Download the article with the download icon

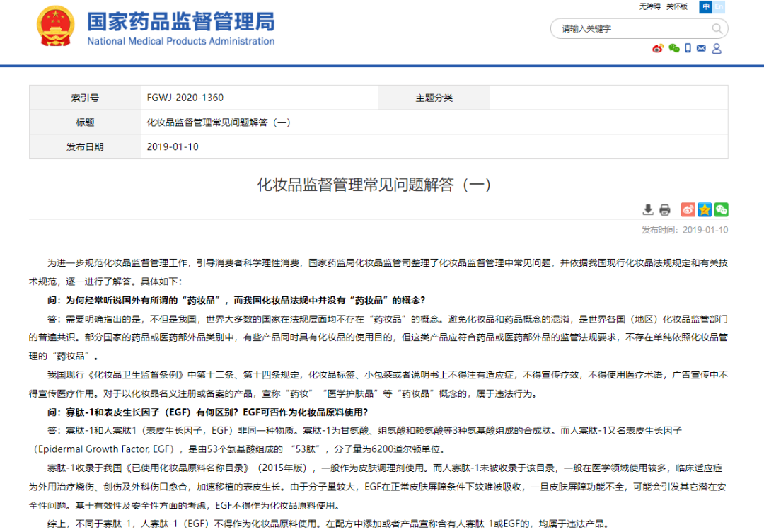tap(648, 209)
